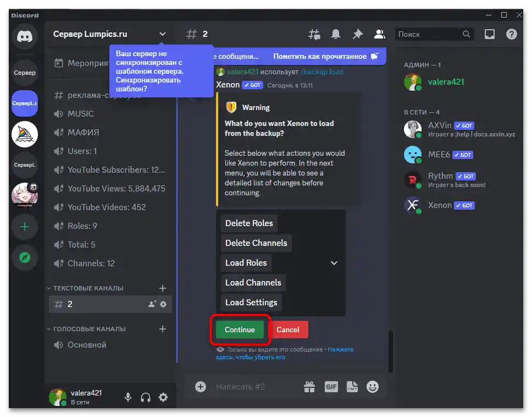
Task: Click the green Continue button
Action: [x=240, y=330]
